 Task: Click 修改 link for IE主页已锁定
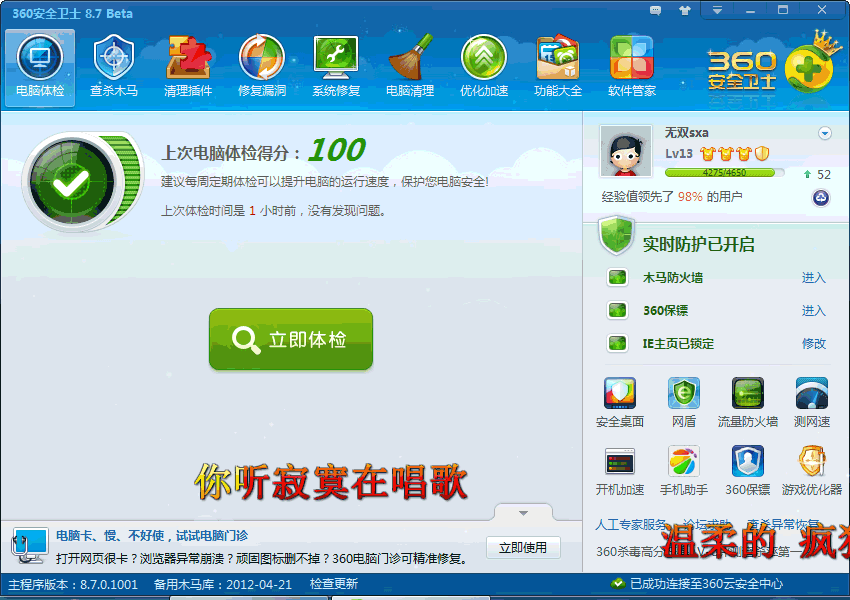click(x=814, y=344)
